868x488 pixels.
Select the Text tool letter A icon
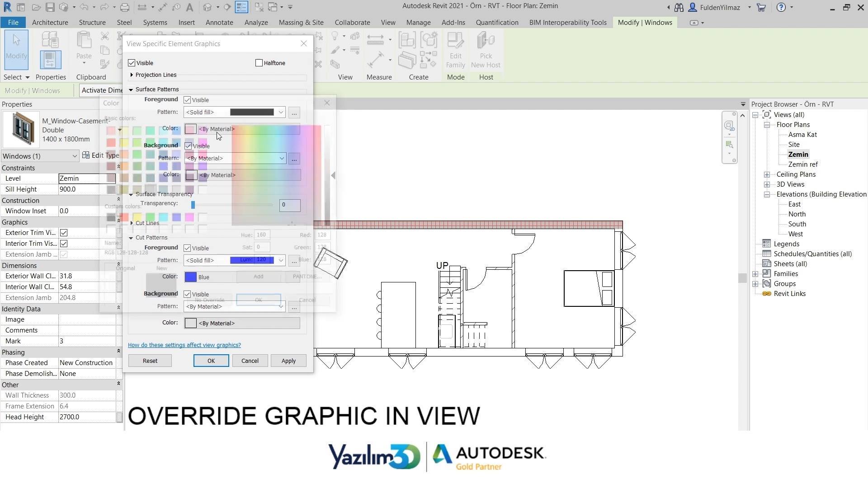(x=189, y=7)
